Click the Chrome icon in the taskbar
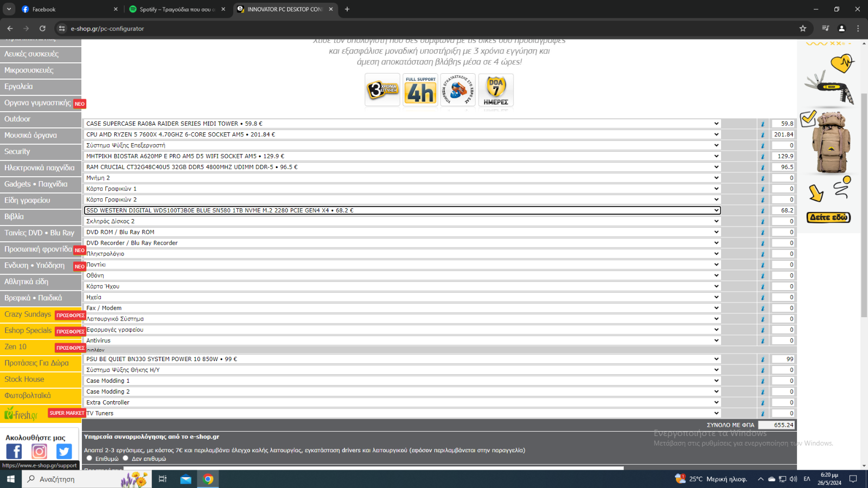This screenshot has width=868, height=488. (208, 479)
